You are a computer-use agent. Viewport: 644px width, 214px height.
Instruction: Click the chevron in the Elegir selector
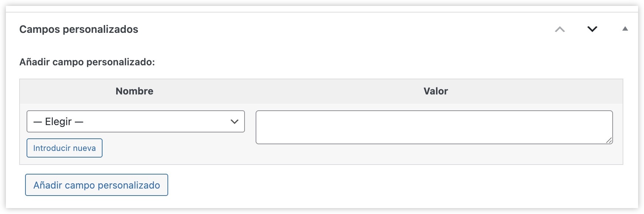[x=234, y=121]
